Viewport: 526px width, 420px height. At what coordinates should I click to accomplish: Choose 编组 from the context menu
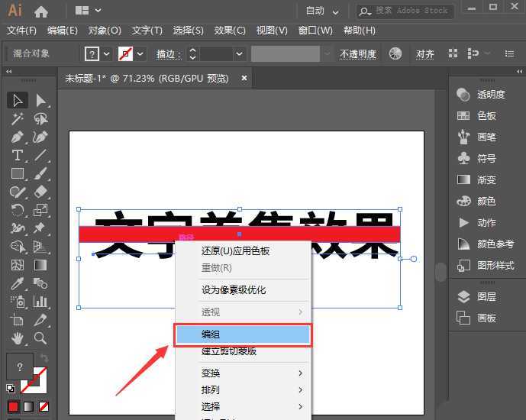coord(242,334)
